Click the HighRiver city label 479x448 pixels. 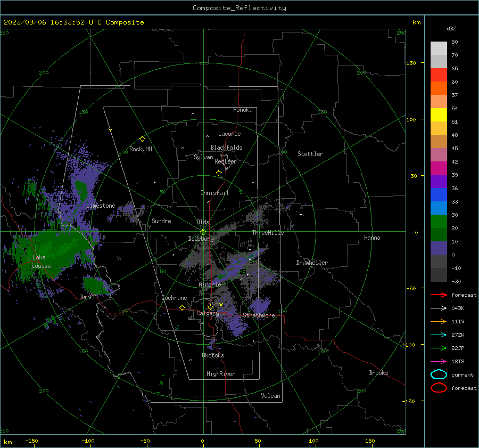(x=221, y=374)
